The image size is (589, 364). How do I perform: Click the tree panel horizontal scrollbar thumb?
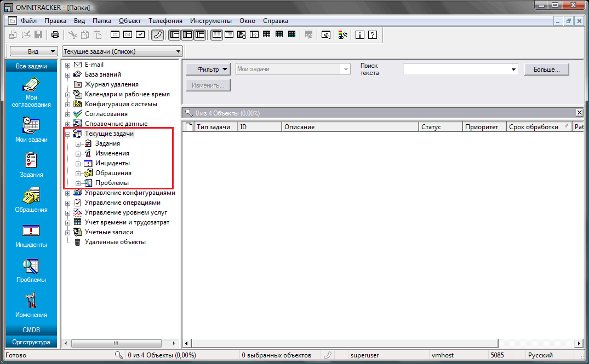click(x=116, y=343)
